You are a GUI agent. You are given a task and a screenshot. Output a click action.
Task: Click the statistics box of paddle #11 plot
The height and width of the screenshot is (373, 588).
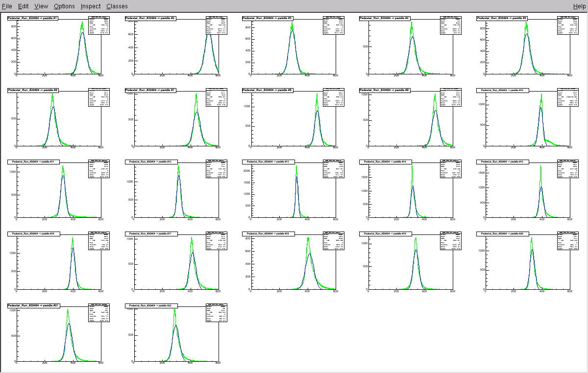pyautogui.click(x=99, y=169)
